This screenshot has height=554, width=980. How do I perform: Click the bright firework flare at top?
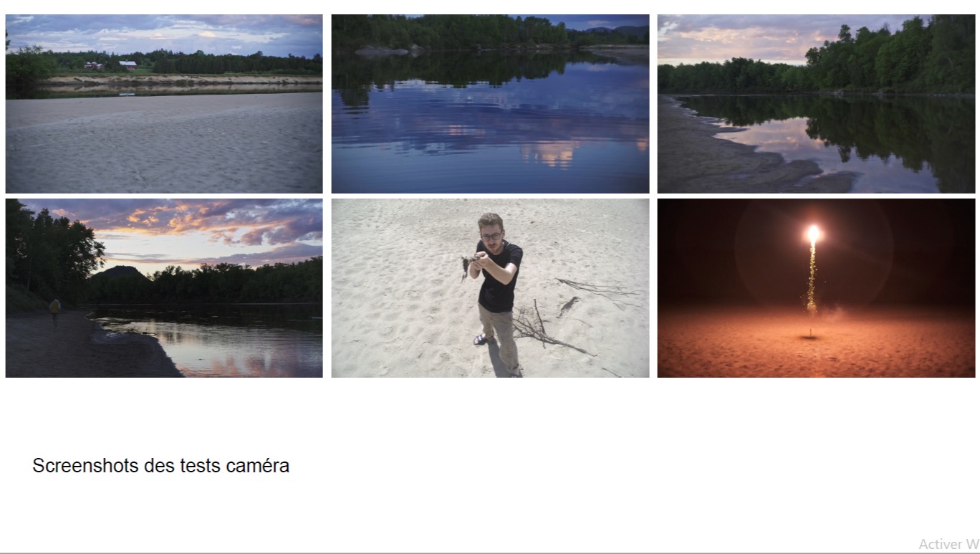pyautogui.click(x=813, y=234)
